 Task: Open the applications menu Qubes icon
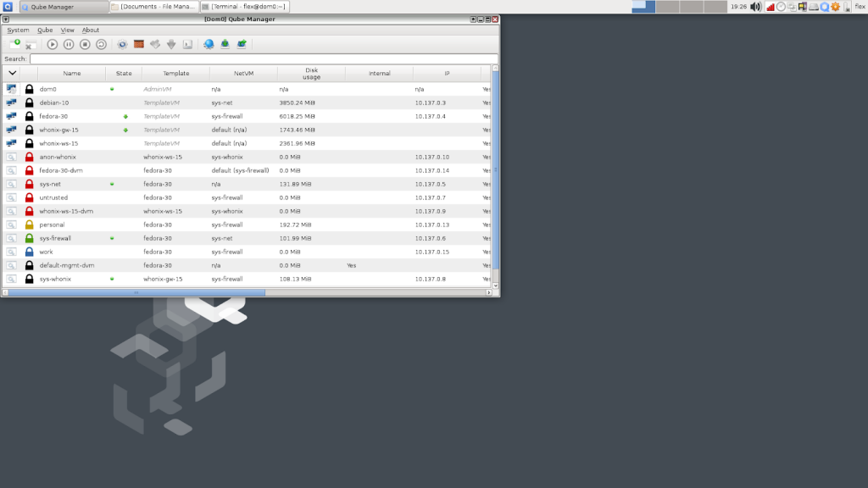tap(8, 7)
